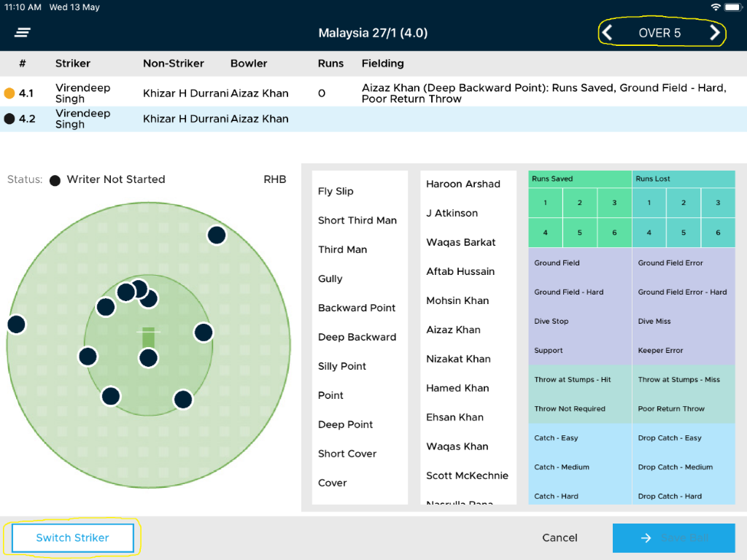
Task: Select Runs Lost value 2
Action: [x=684, y=203]
